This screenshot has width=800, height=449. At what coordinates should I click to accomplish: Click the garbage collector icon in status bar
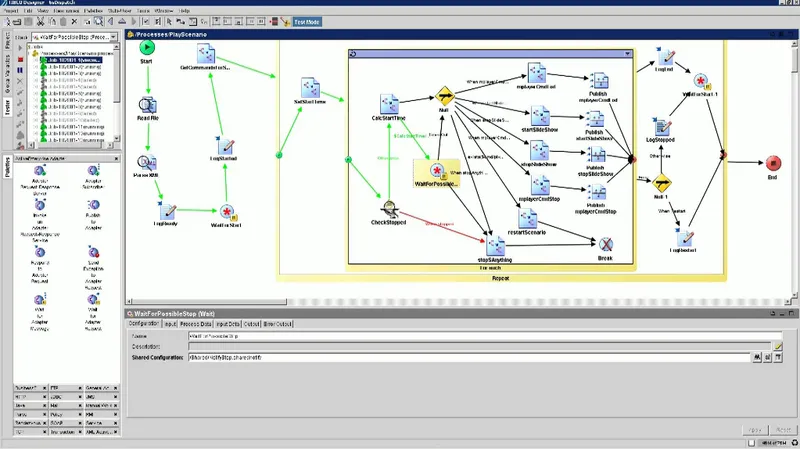(x=794, y=442)
